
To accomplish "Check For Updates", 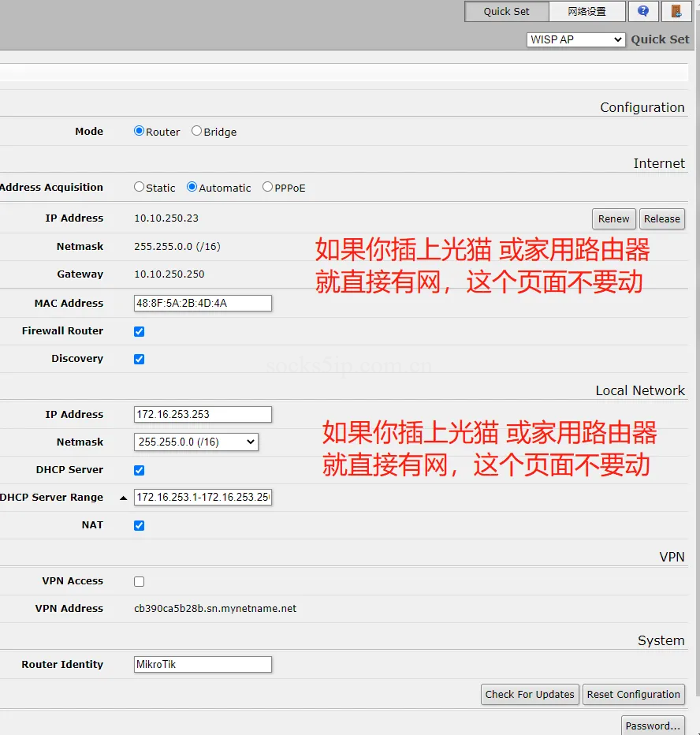I will click(529, 695).
